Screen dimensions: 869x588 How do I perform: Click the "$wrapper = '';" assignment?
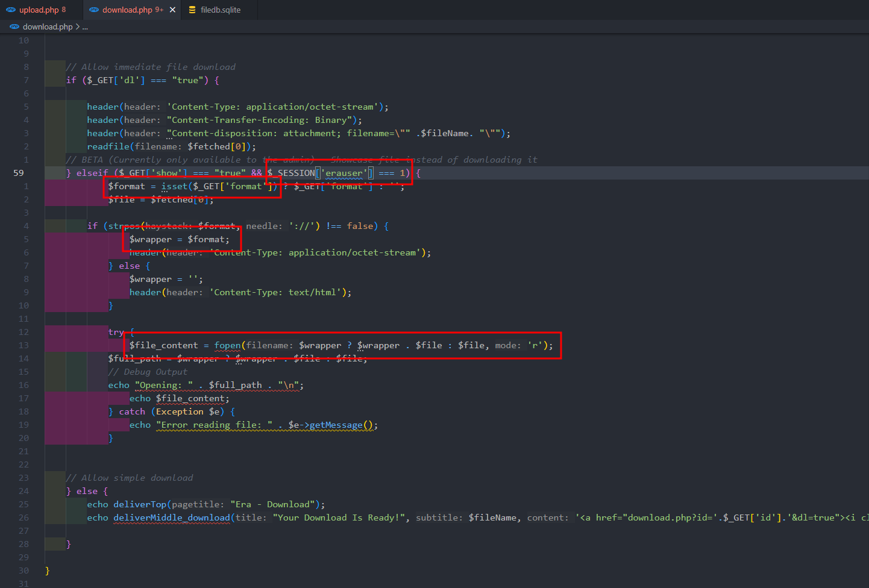click(166, 279)
